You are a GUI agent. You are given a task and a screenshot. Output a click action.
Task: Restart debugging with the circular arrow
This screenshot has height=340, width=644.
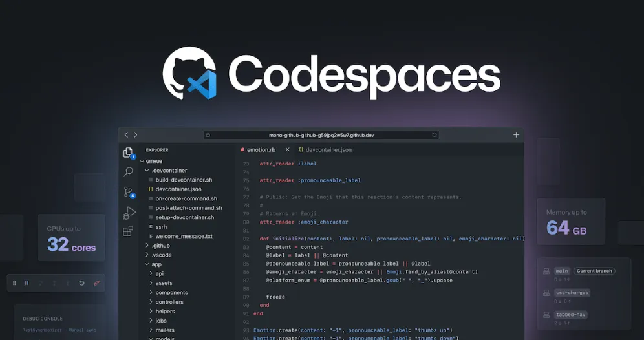tap(81, 283)
